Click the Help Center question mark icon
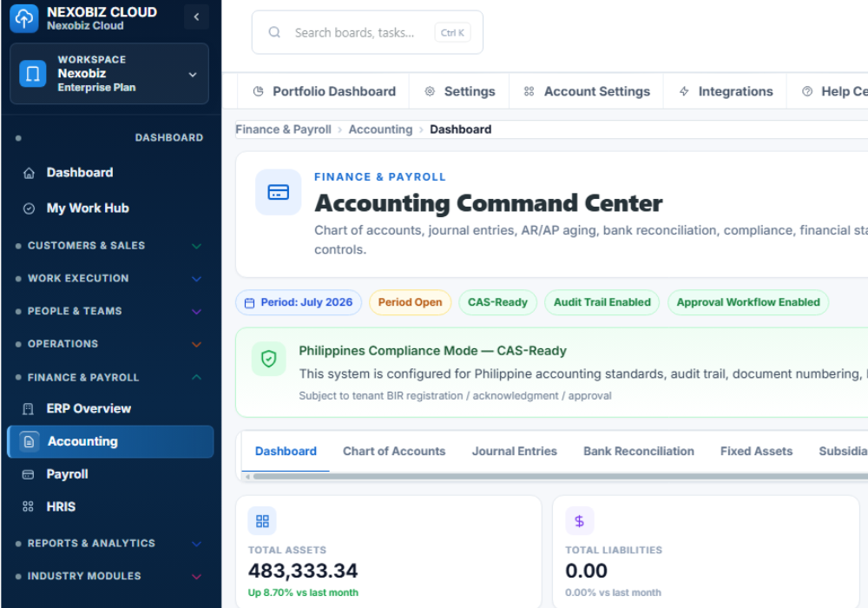This screenshot has height=608, width=868. [807, 91]
